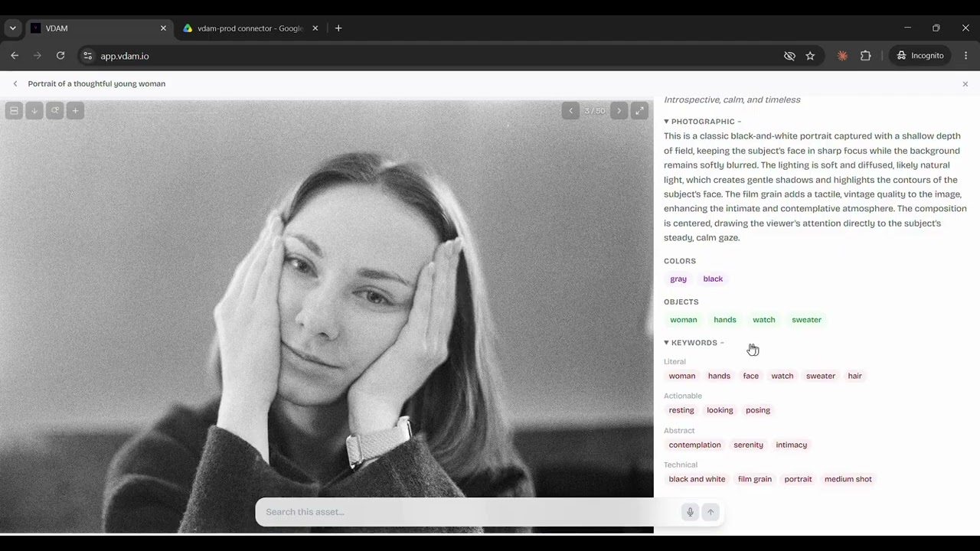Click the 'watch' object tag
Viewport: 980px width, 551px height.
[x=764, y=320]
